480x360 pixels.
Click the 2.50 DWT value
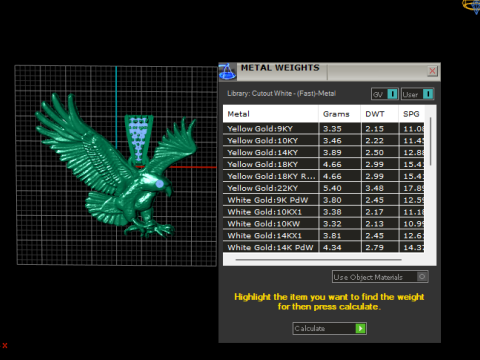click(374, 152)
